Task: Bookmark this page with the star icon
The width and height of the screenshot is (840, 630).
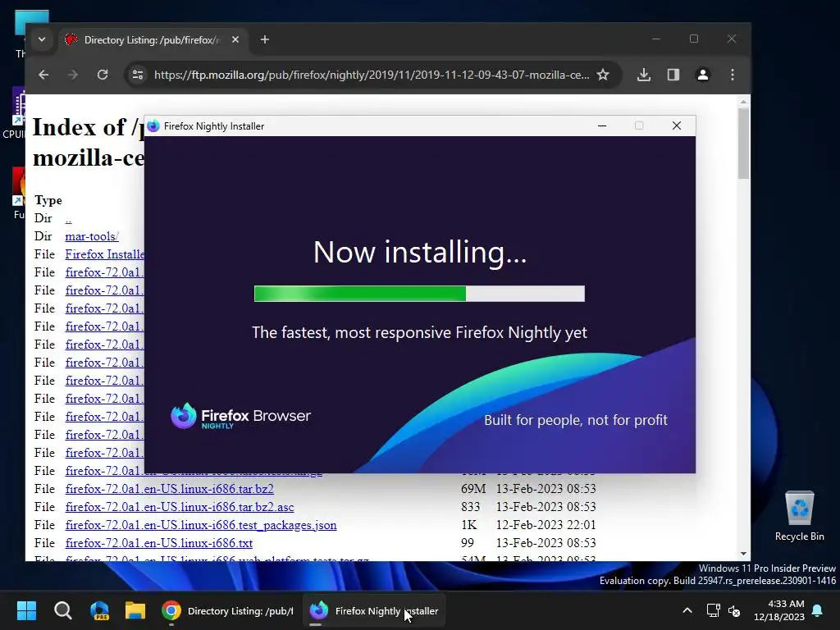Action: pyautogui.click(x=603, y=75)
